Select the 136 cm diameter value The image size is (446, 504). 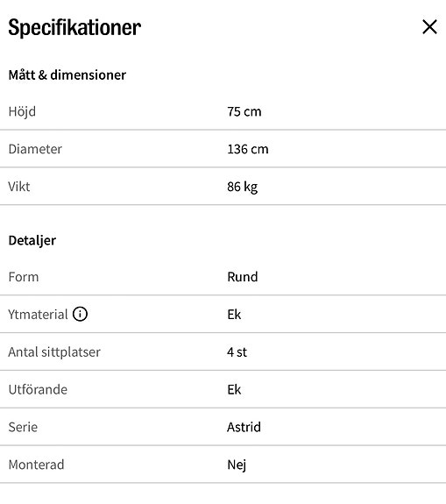248,149
